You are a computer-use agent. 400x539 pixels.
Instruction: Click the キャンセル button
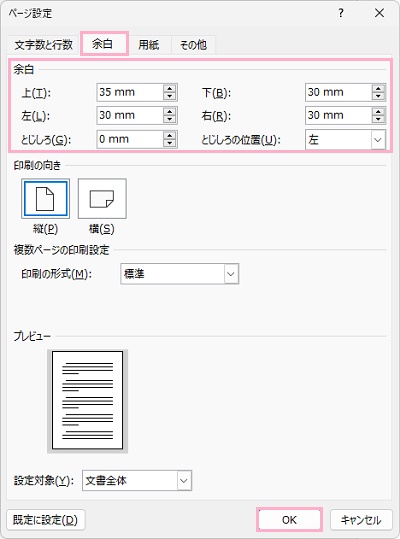click(361, 520)
